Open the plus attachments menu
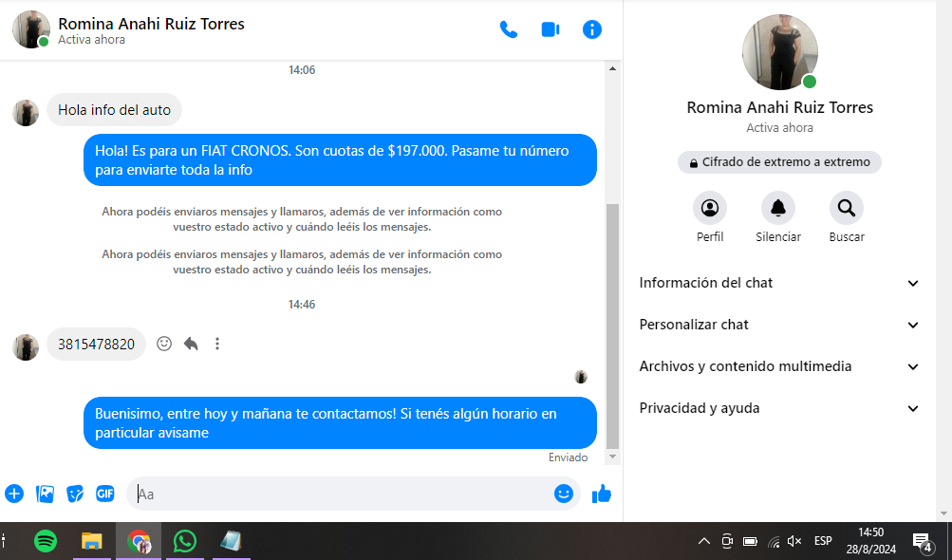The height and width of the screenshot is (560, 952). point(14,494)
